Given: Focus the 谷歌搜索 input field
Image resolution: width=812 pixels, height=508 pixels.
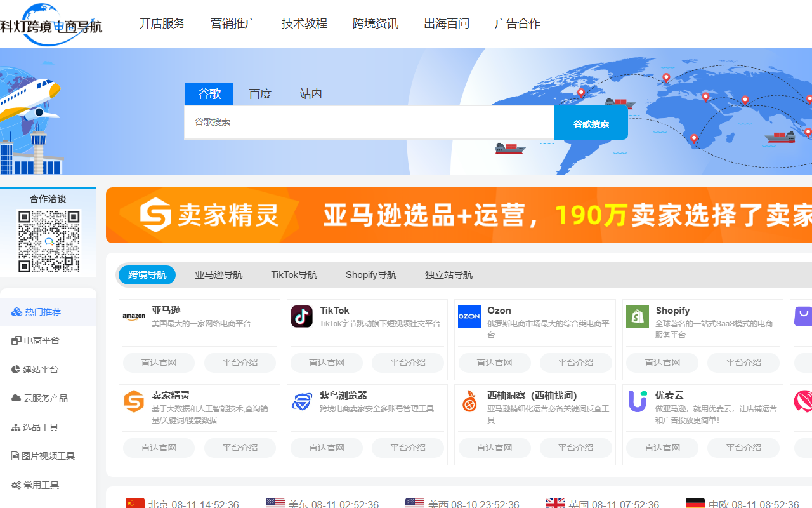Looking at the screenshot, I should pyautogui.click(x=369, y=122).
